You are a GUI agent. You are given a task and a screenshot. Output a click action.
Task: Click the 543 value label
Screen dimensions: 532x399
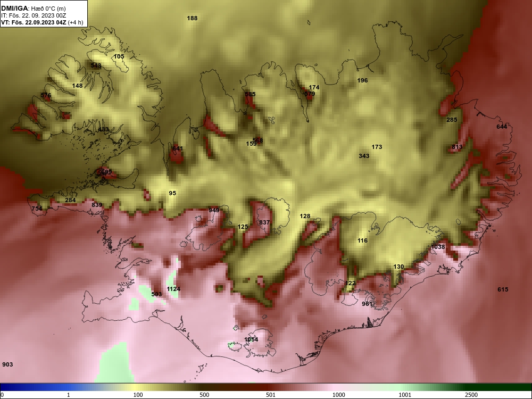click(96, 65)
